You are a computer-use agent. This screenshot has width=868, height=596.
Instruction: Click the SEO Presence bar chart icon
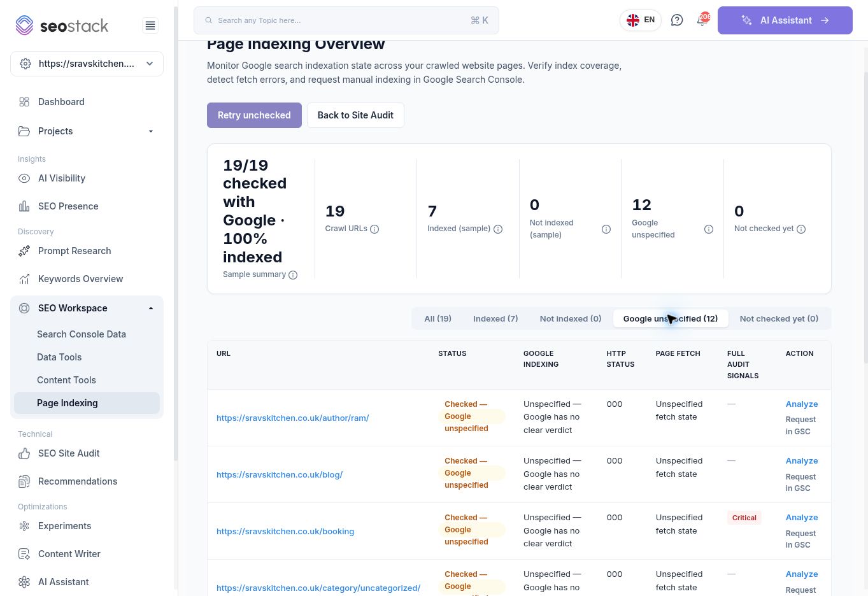click(x=24, y=206)
